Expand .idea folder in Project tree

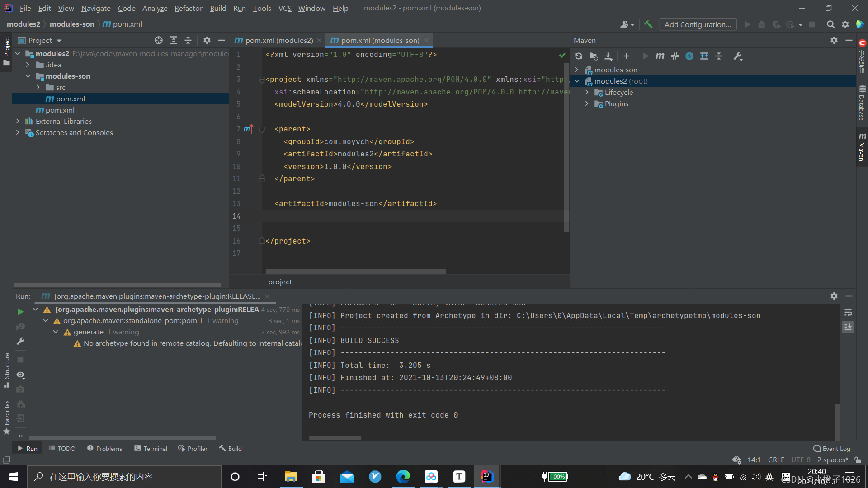tap(28, 65)
